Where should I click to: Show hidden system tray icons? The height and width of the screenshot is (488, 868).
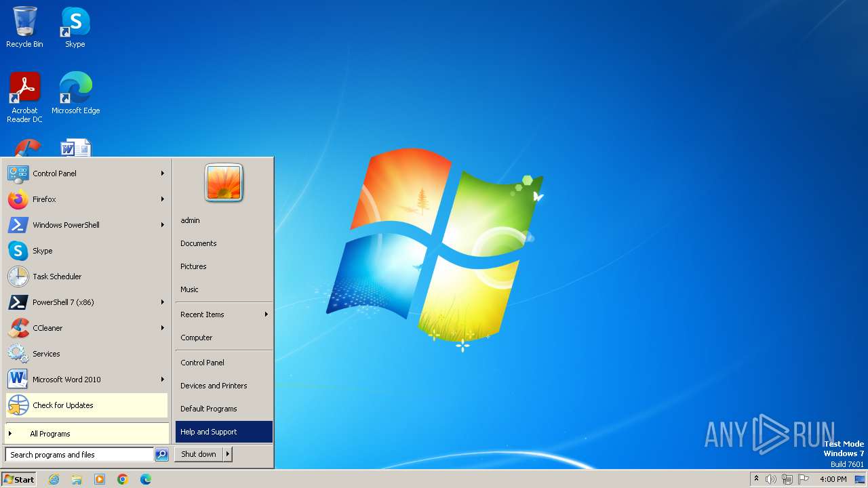point(756,479)
